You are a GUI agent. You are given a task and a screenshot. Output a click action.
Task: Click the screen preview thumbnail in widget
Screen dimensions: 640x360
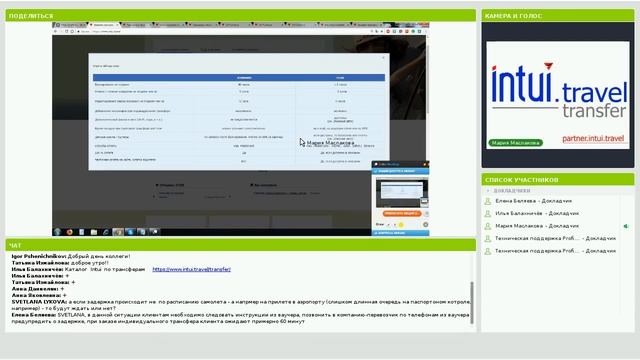(402, 192)
